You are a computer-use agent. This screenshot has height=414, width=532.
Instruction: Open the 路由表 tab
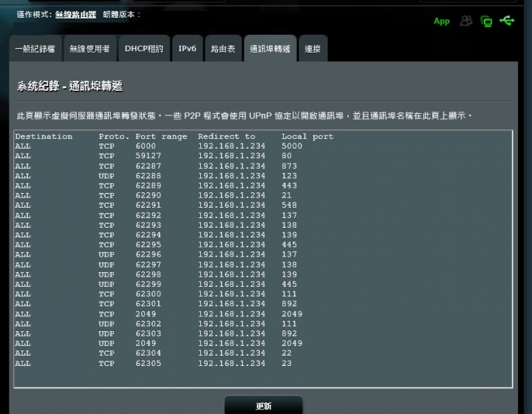pyautogui.click(x=223, y=49)
